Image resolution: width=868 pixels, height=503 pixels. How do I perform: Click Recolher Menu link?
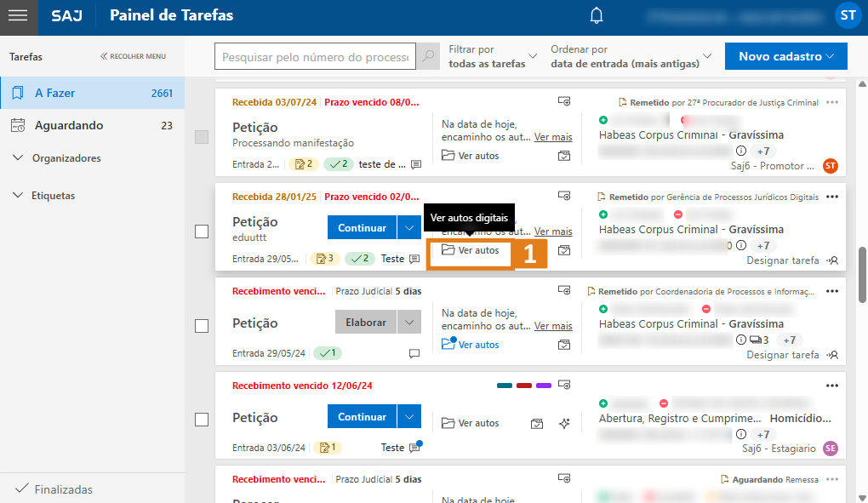coord(133,57)
